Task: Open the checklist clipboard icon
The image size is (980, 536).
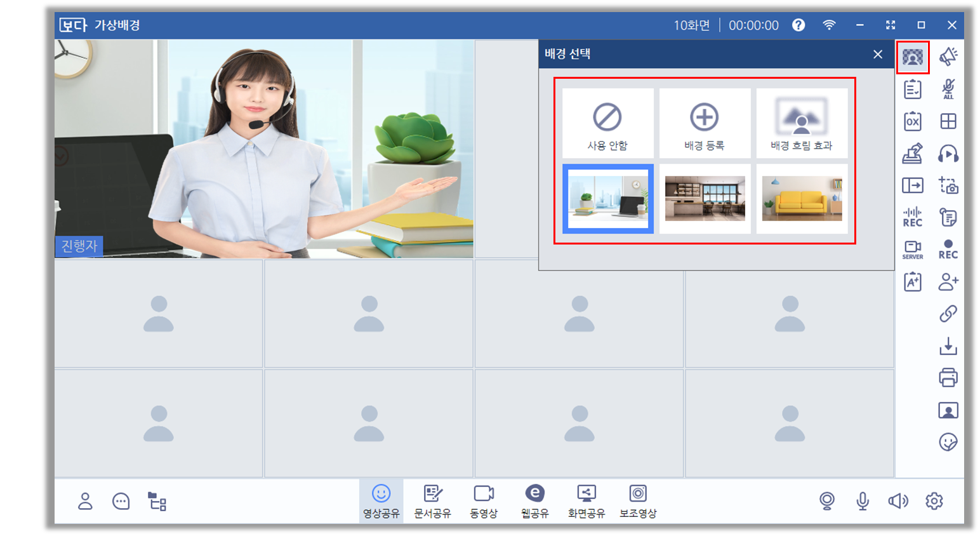Action: tap(913, 89)
